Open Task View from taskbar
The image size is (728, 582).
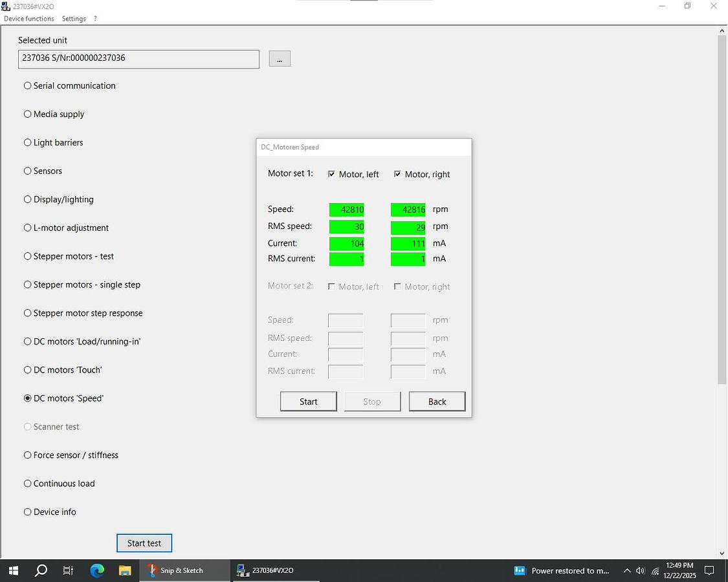(69, 570)
